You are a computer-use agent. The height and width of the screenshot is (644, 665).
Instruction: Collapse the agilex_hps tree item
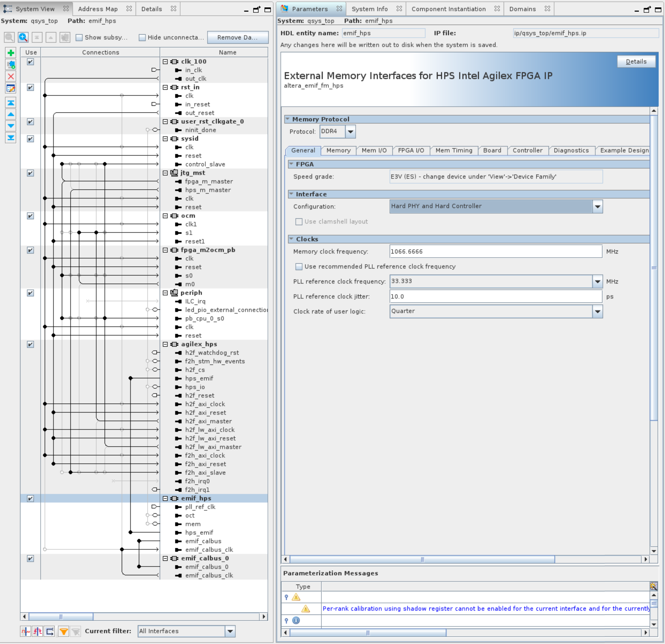165,344
